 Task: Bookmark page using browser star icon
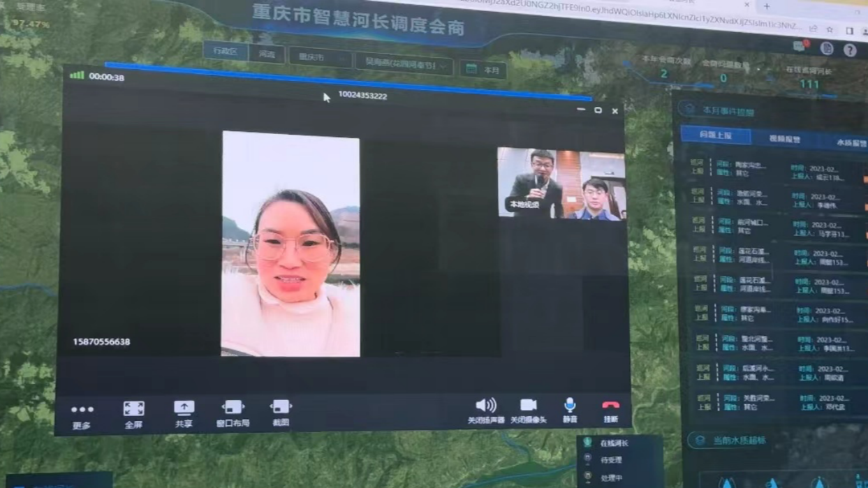click(830, 29)
